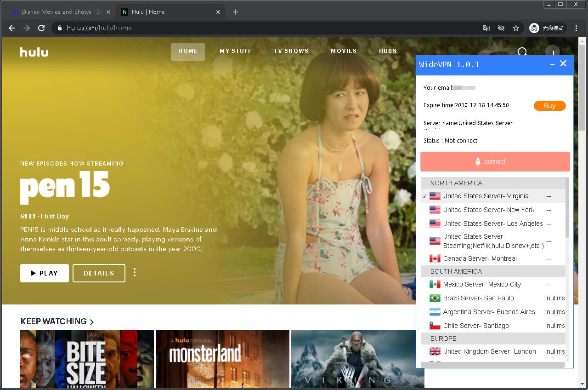Click the WideVPN connect button

coord(495,162)
